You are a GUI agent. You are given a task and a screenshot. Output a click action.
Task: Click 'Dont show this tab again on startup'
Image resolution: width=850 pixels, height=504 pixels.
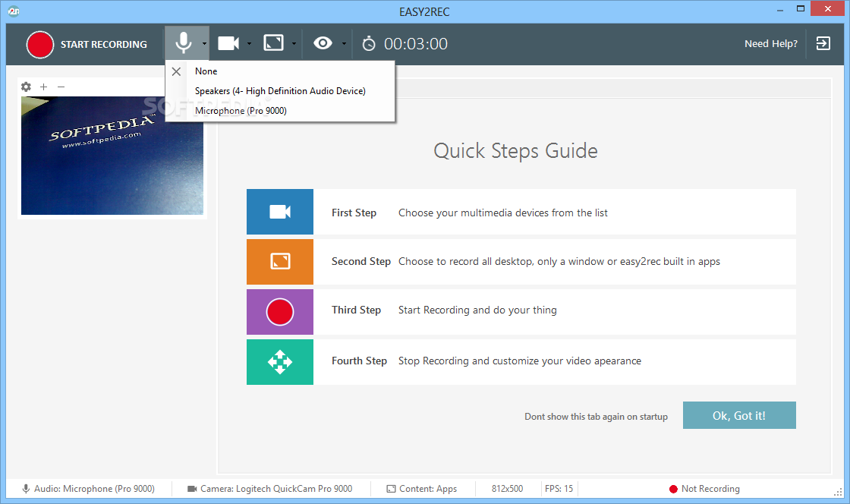tap(596, 417)
